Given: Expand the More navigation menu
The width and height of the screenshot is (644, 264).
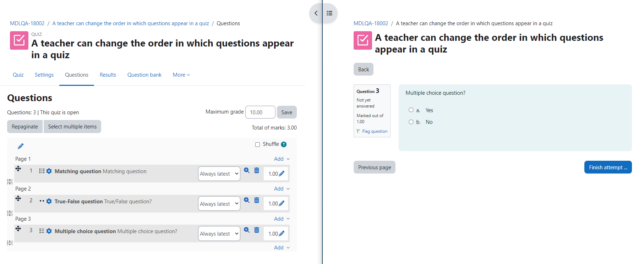Looking at the screenshot, I should pyautogui.click(x=181, y=75).
